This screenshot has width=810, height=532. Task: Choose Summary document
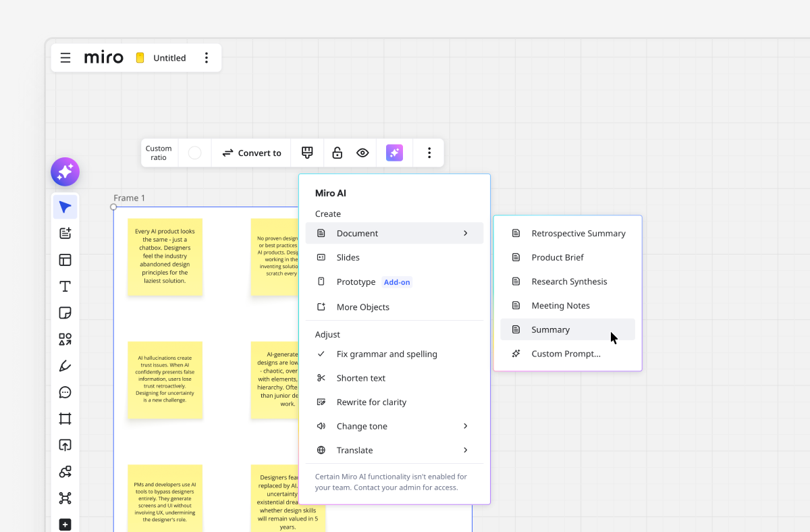click(x=568, y=329)
